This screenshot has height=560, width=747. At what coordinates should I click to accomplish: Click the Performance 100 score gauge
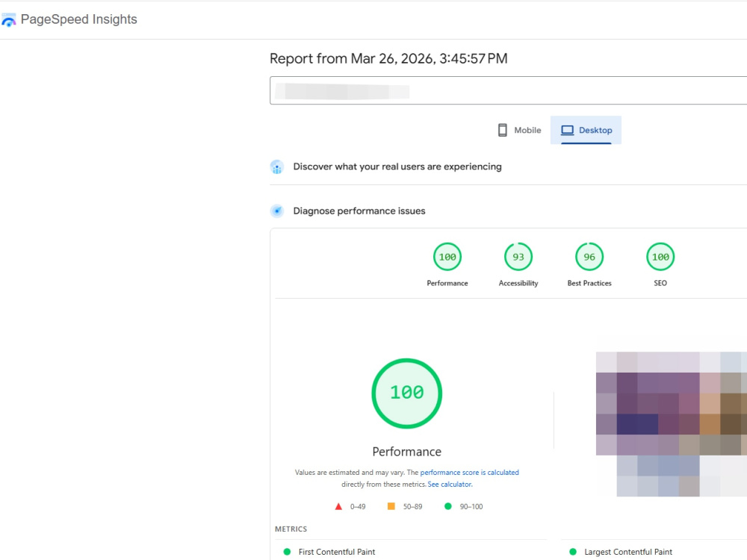[x=447, y=257]
